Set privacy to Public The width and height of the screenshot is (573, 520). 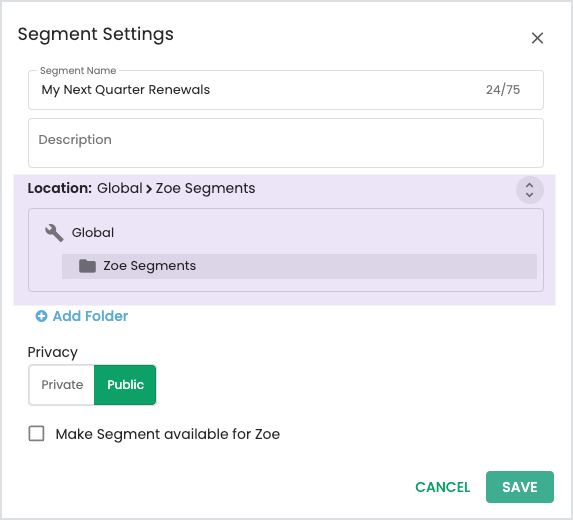(x=125, y=385)
